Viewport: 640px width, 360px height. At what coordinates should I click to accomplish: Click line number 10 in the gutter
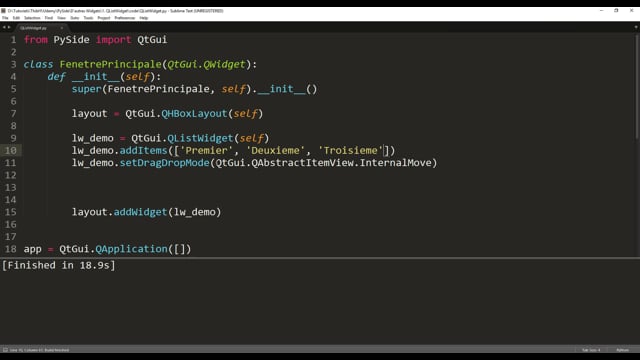(x=11, y=151)
